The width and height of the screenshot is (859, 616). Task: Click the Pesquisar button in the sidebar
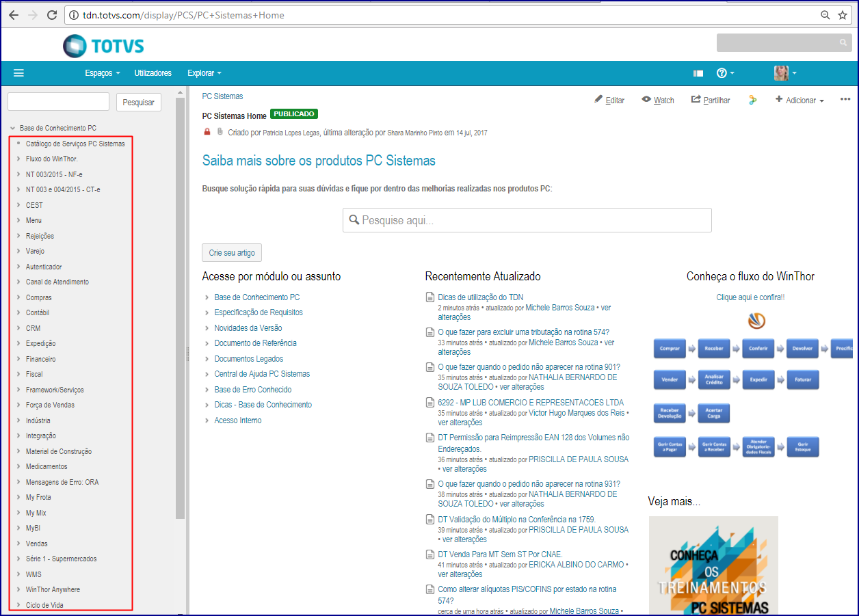(139, 102)
